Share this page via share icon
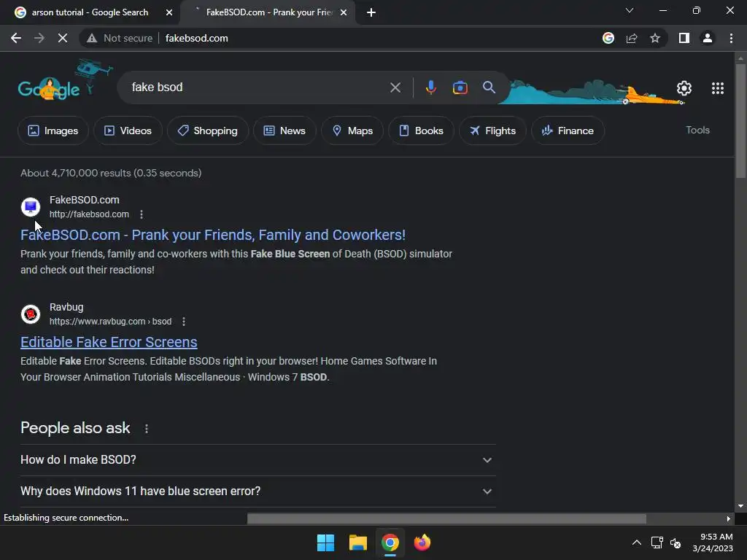 [632, 38]
